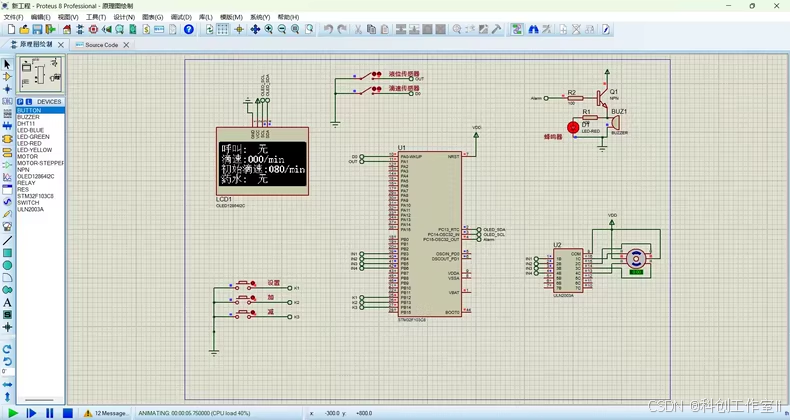Open the 文件(F) menu
The height and width of the screenshot is (420, 790).
pos(14,17)
